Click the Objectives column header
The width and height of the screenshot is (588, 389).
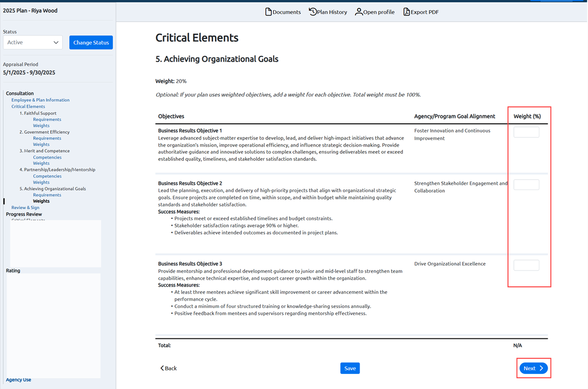click(x=171, y=116)
